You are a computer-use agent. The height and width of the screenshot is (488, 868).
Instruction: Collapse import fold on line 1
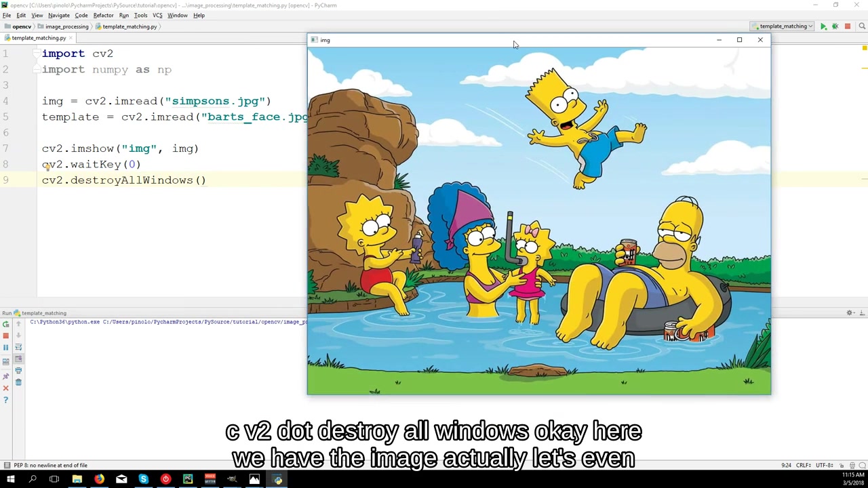37,54
